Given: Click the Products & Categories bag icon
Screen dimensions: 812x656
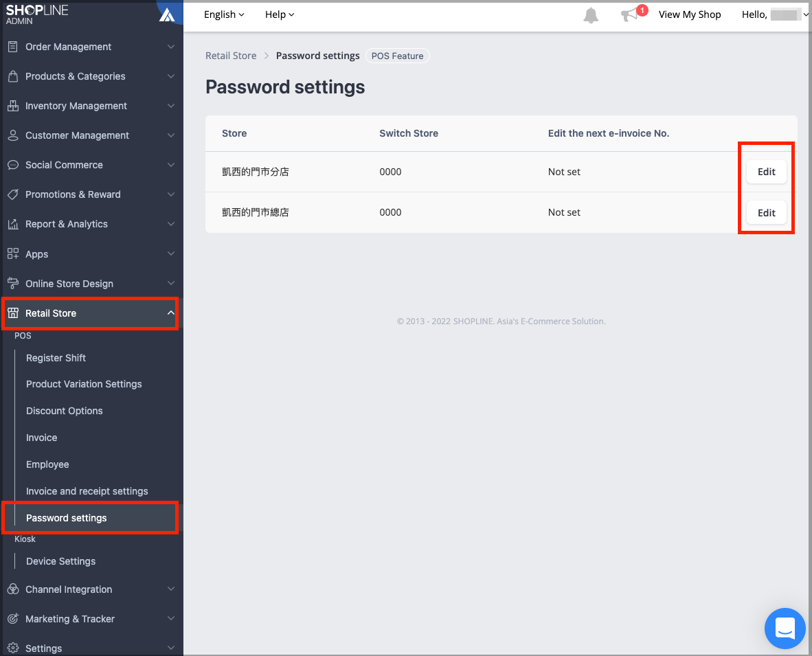Looking at the screenshot, I should pos(12,76).
